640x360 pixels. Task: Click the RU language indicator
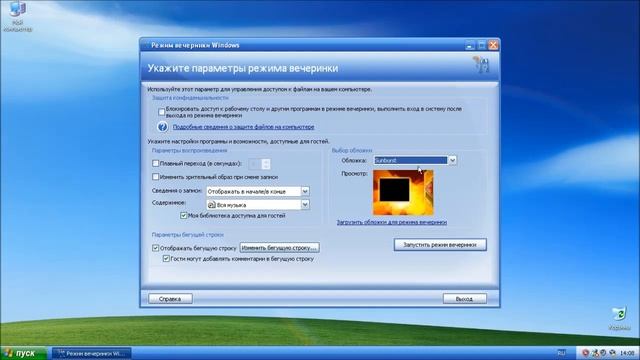[x=562, y=353]
